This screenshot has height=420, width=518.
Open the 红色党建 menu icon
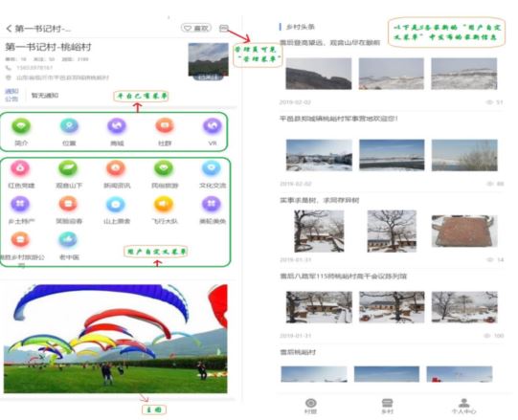pos(20,168)
